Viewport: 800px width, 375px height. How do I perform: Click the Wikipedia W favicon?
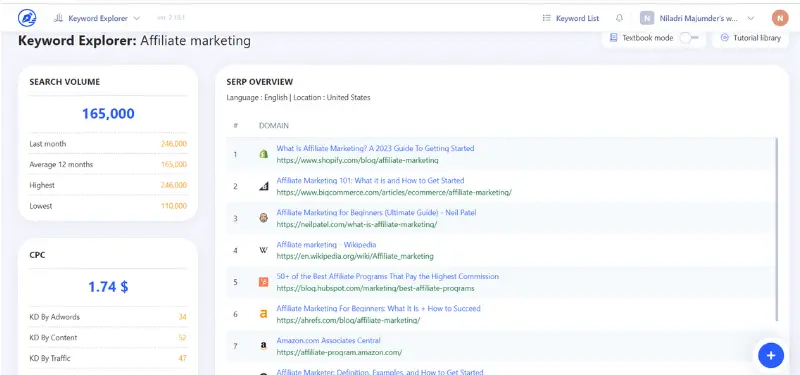(x=263, y=251)
